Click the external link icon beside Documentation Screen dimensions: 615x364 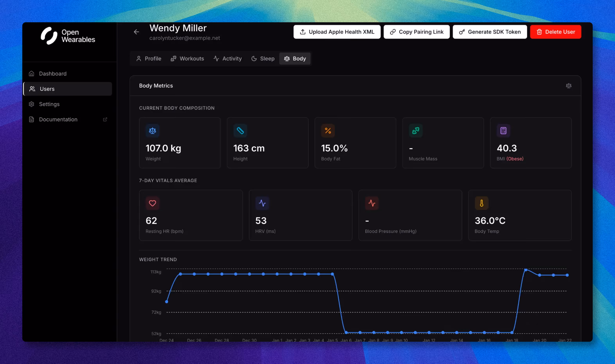[x=105, y=119]
